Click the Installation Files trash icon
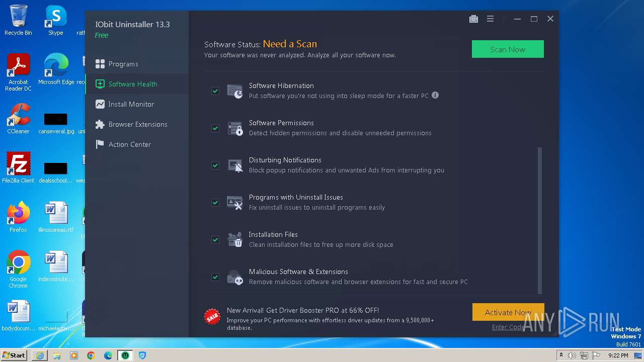644x362 pixels. (235, 240)
